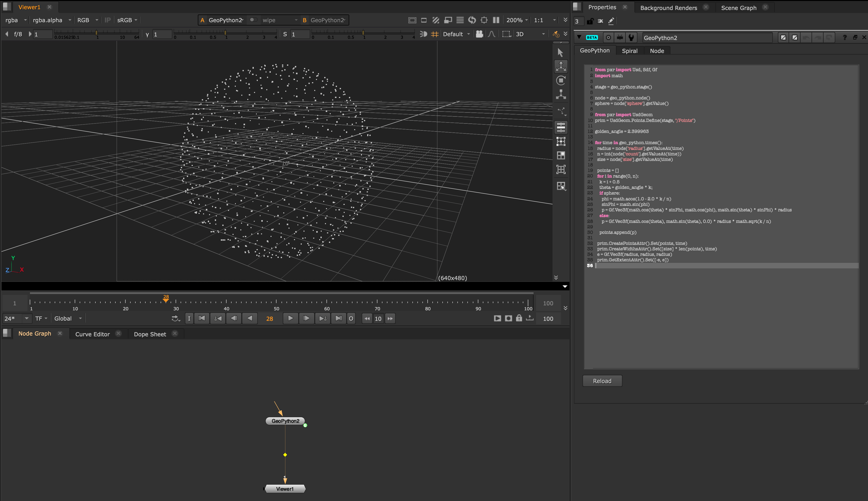Click the play forward button
This screenshot has height=501, width=868.
tap(290, 318)
